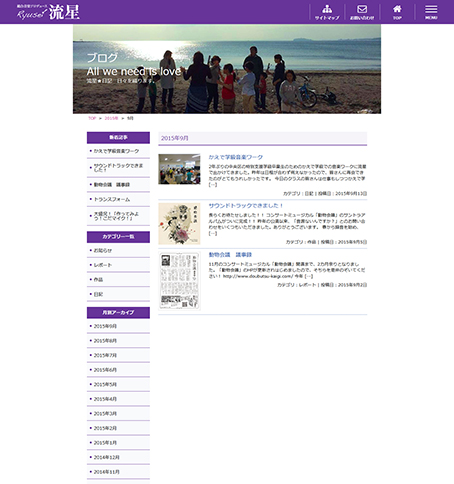Click the 2015年9月13日 post date text
The image size is (454, 484).
pos(351,194)
